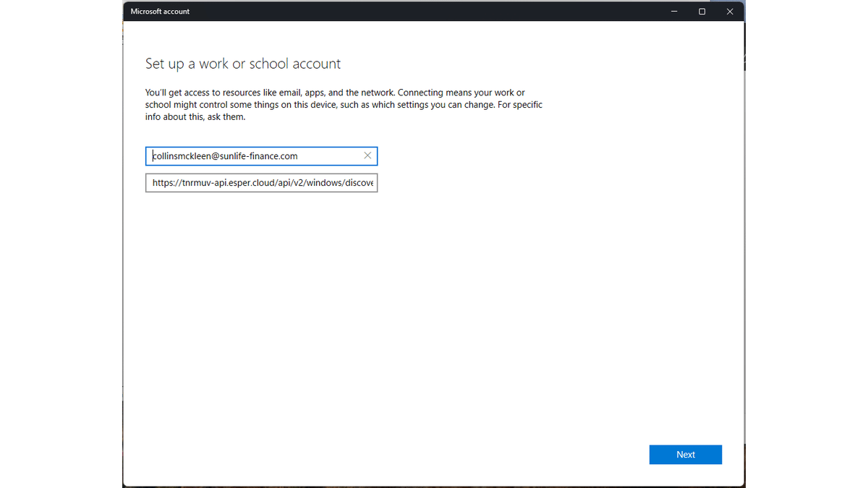Select the "Set up a work or school account" heading
The height and width of the screenshot is (488, 868).
(x=243, y=64)
